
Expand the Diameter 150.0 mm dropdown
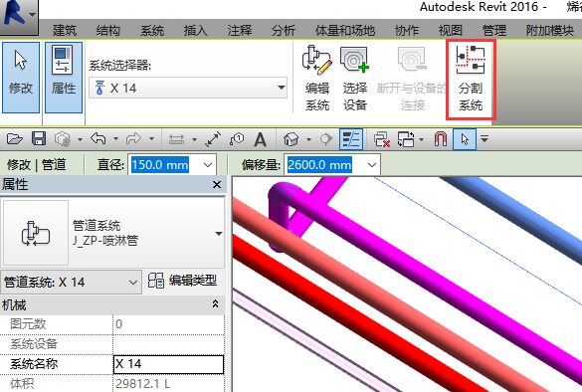pos(208,165)
